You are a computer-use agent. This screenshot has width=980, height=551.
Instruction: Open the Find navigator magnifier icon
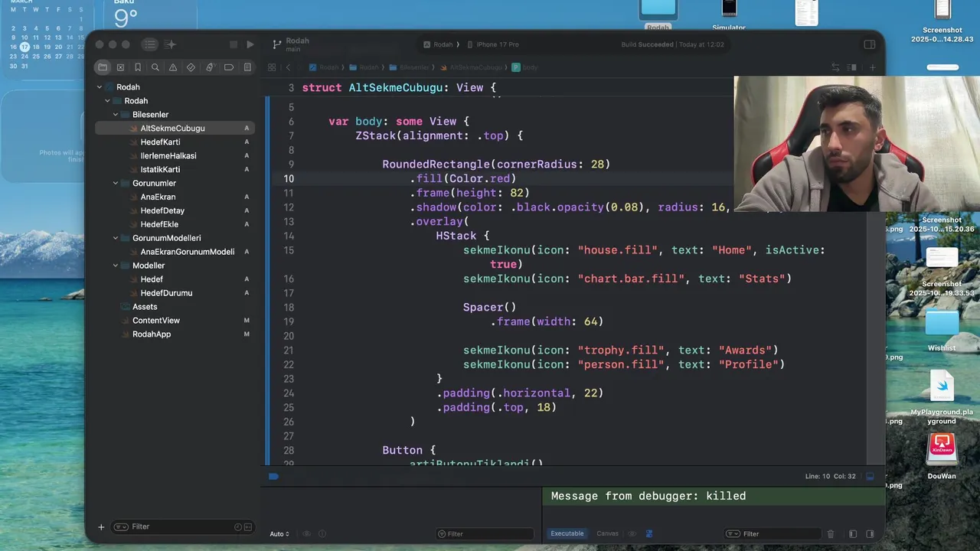click(x=155, y=67)
